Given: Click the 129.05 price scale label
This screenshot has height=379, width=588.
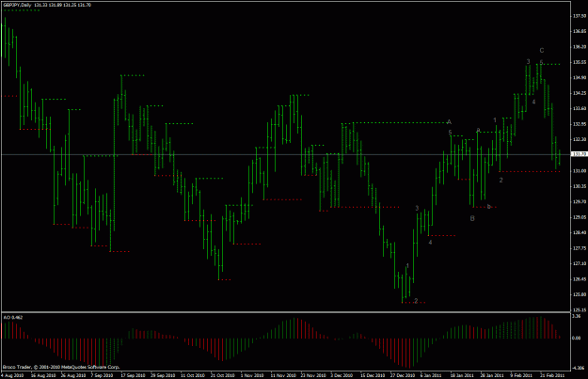Looking at the screenshot, I should [x=579, y=217].
